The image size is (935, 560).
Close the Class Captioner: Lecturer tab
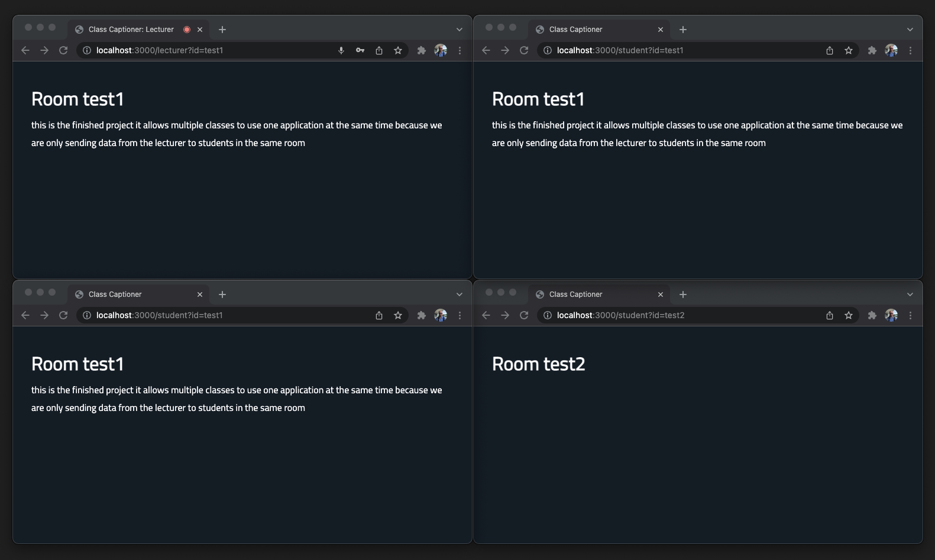click(x=200, y=30)
